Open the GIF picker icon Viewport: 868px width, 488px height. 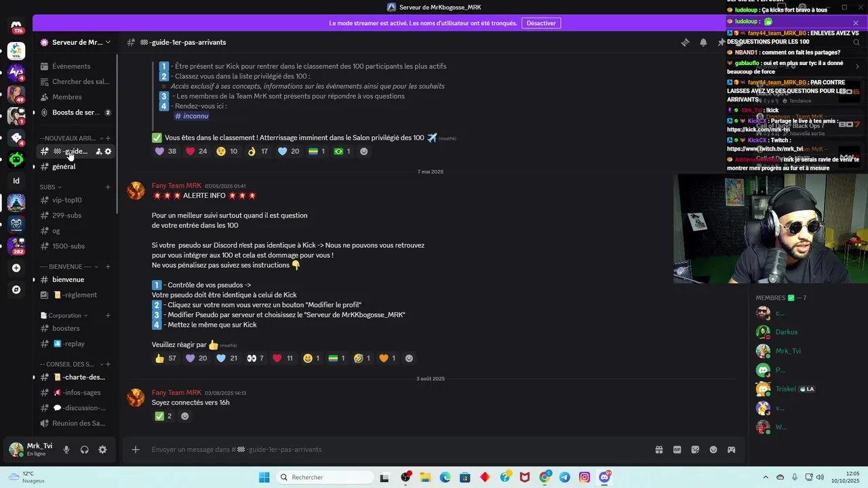click(677, 449)
